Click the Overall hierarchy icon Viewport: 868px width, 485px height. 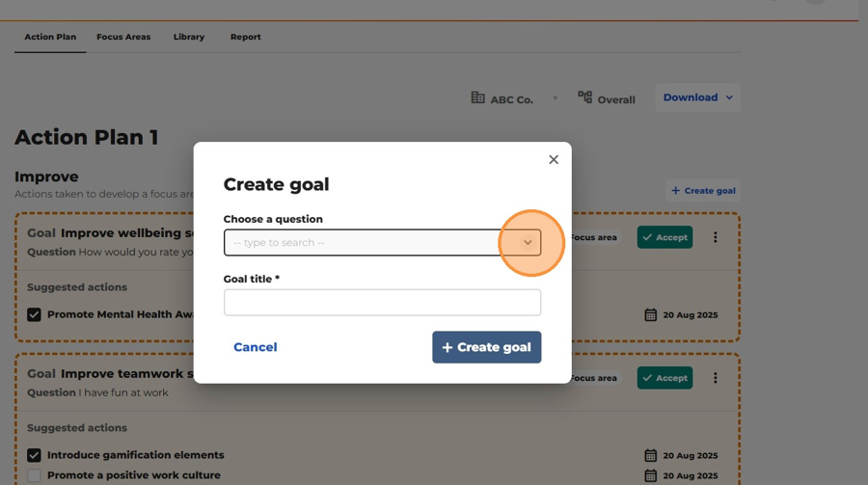[x=584, y=97]
